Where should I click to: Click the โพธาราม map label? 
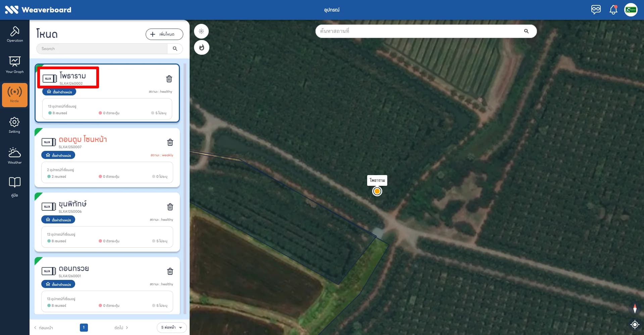pyautogui.click(x=377, y=180)
